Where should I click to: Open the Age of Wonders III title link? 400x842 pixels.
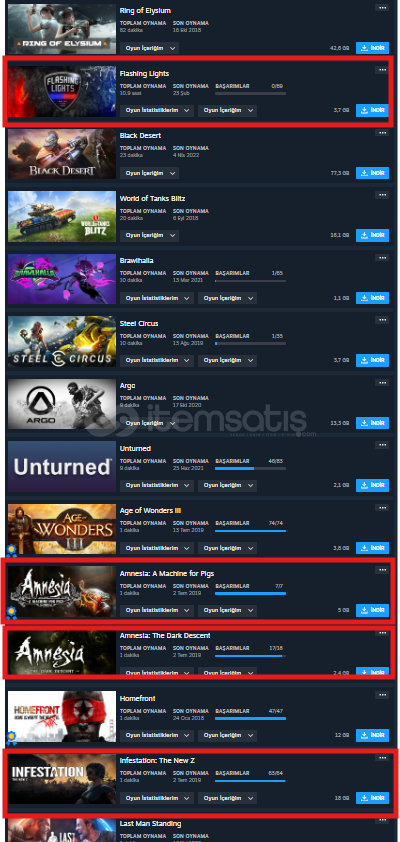point(147,511)
